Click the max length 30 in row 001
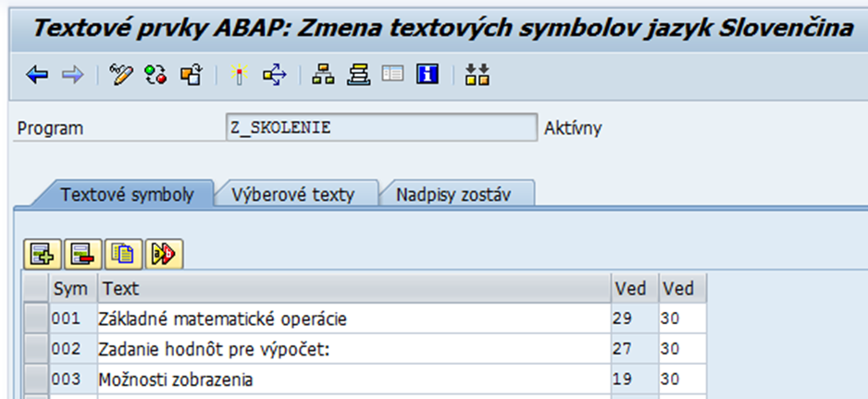Screen dimensions: 868x399 coord(683,318)
